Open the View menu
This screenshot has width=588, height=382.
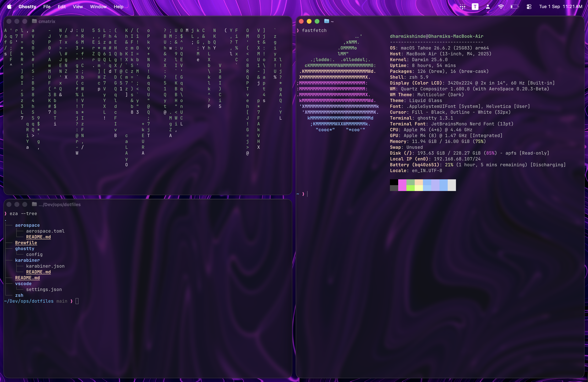[78, 7]
